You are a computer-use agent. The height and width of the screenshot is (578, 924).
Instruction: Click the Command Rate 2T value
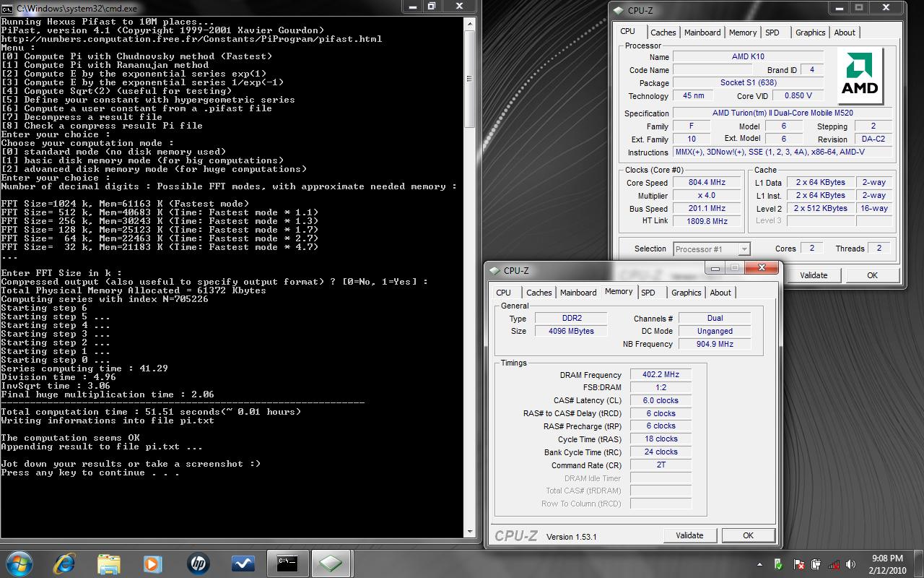(661, 465)
